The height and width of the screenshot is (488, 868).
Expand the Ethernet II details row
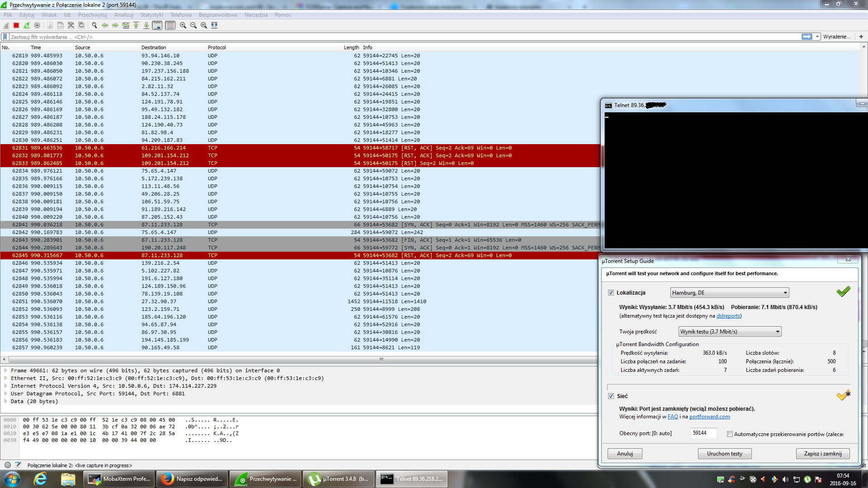[5, 378]
